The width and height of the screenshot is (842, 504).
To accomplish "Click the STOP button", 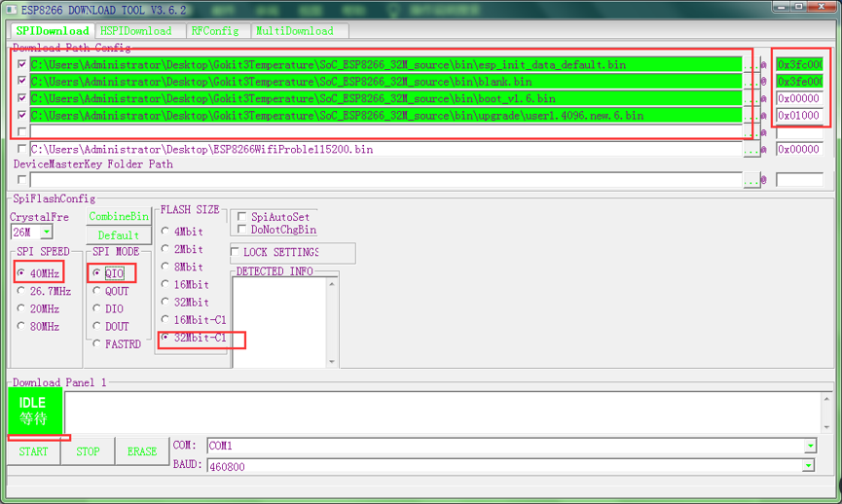I will (88, 451).
